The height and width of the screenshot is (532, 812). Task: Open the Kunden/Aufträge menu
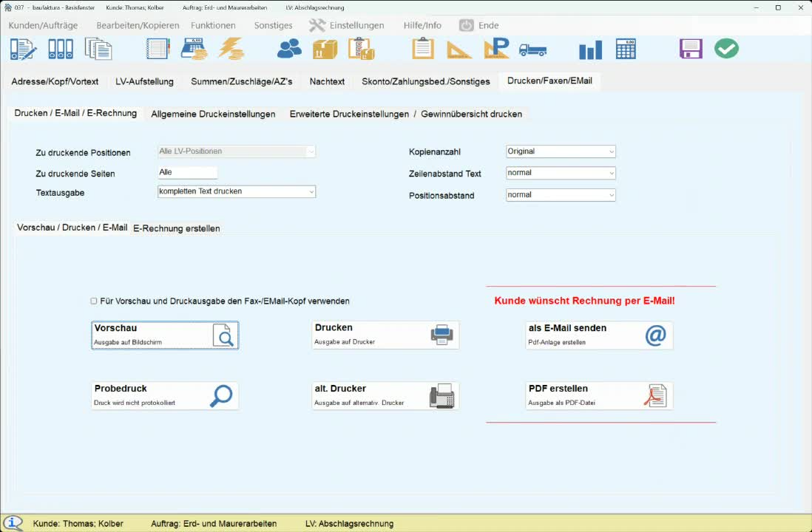point(43,25)
